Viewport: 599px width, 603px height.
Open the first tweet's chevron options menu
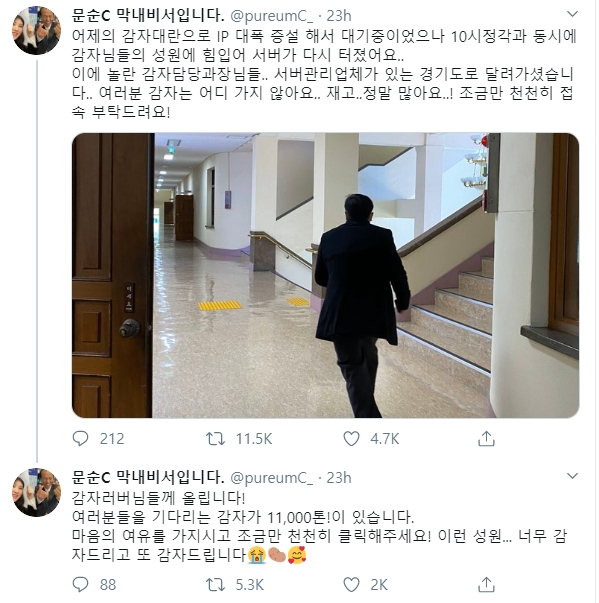tap(572, 14)
